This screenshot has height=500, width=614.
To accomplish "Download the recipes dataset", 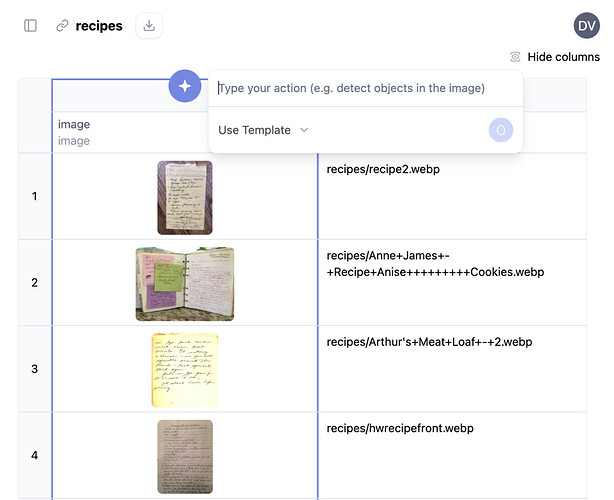I will point(149,26).
